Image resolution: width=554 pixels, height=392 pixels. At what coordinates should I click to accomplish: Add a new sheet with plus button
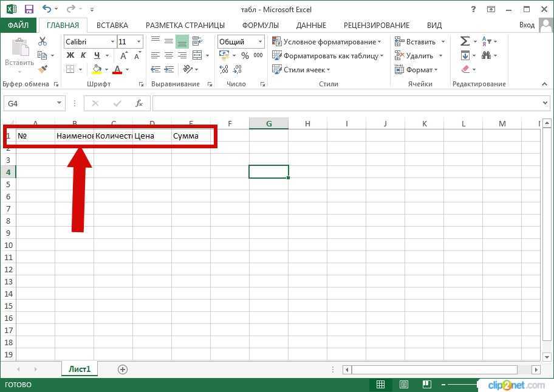(x=122, y=370)
